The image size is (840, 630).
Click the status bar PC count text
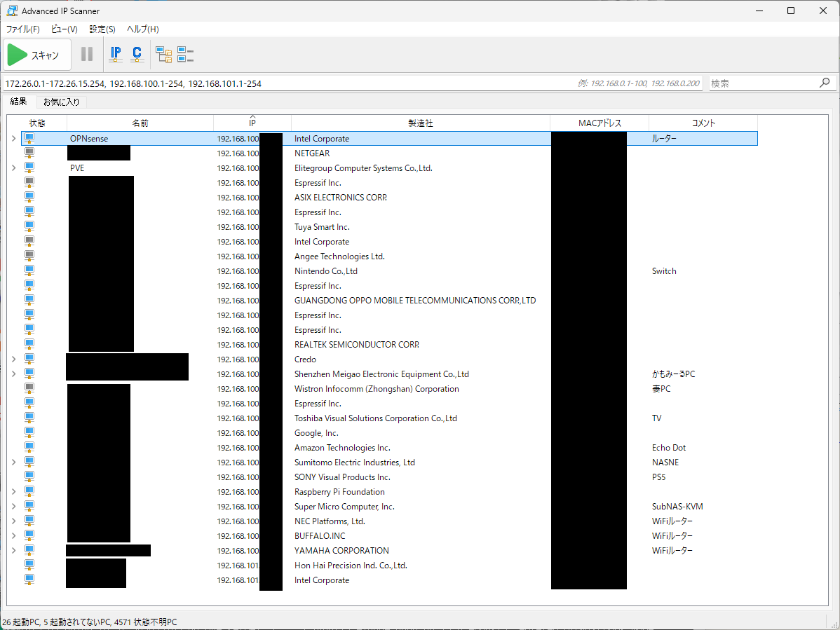[90, 622]
